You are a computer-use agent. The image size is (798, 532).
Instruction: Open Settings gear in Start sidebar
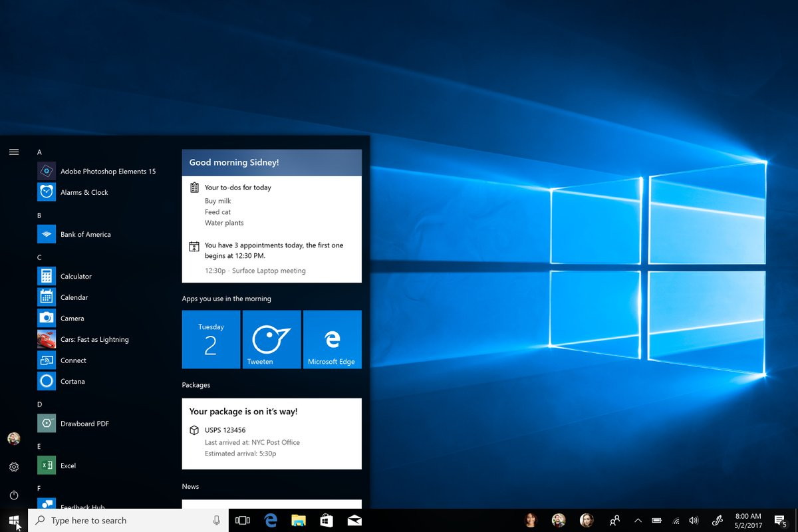pos(14,467)
